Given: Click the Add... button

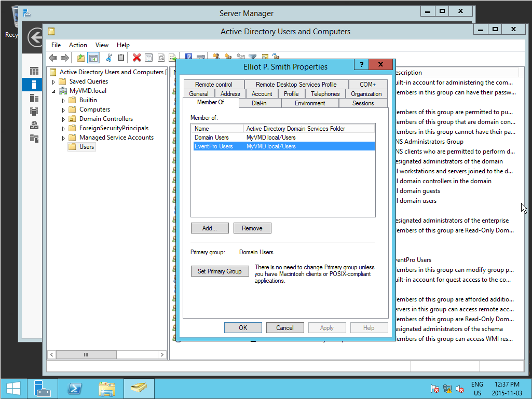Looking at the screenshot, I should click(x=210, y=228).
